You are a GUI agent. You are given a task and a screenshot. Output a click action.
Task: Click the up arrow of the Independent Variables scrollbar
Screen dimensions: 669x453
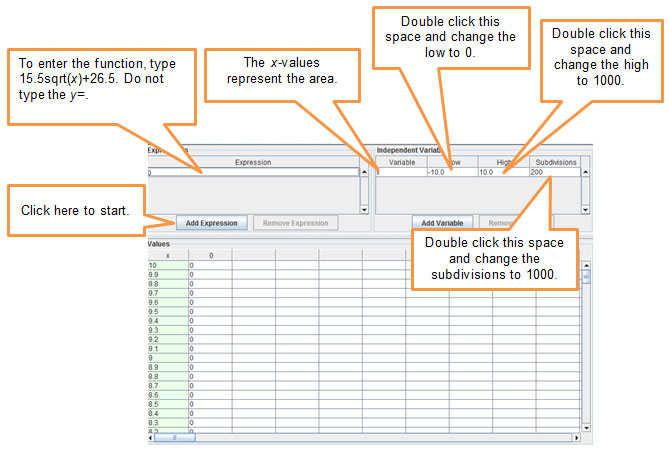[585, 172]
